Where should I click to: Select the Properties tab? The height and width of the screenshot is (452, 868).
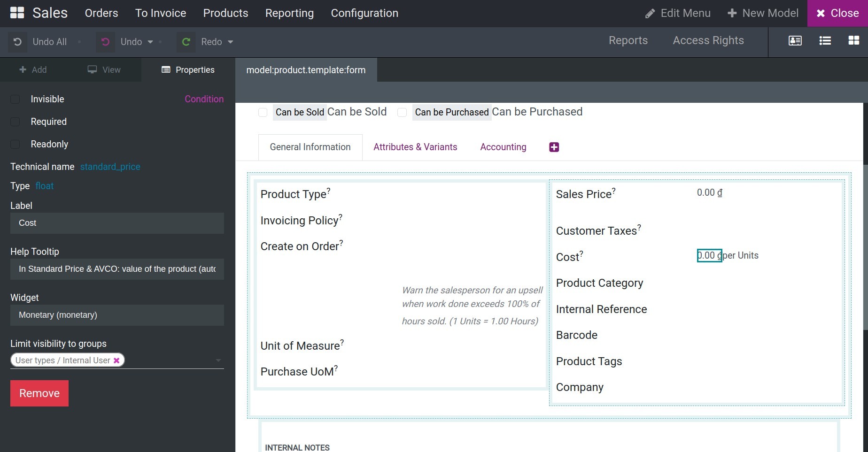point(188,69)
